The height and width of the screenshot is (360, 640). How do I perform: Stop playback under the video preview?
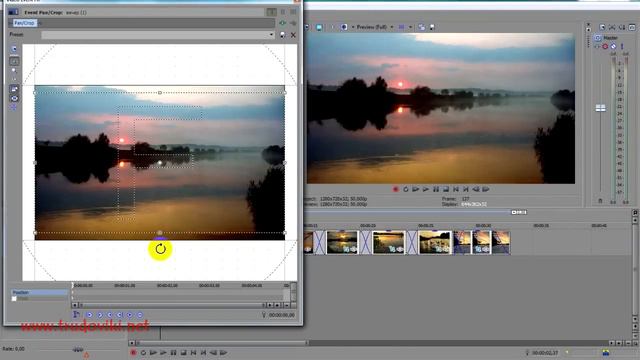[446, 189]
